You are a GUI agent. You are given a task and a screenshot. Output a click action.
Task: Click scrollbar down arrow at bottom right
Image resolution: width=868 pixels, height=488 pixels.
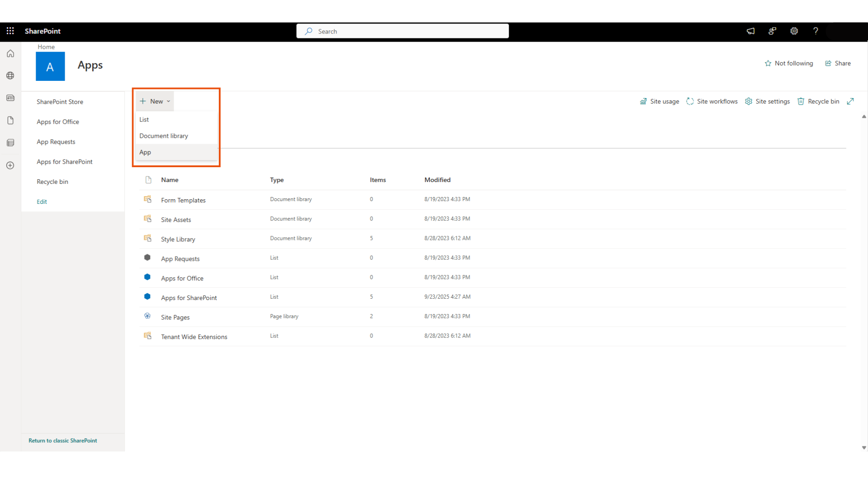[864, 448]
